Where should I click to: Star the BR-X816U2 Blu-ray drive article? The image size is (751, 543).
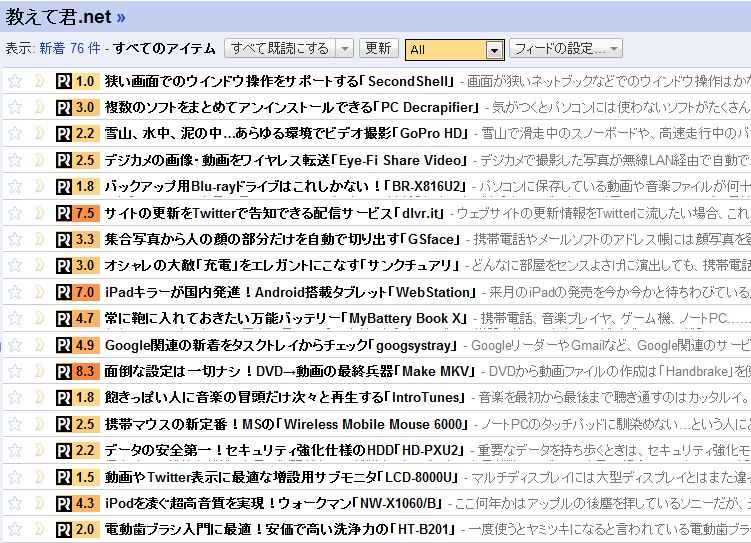15,186
